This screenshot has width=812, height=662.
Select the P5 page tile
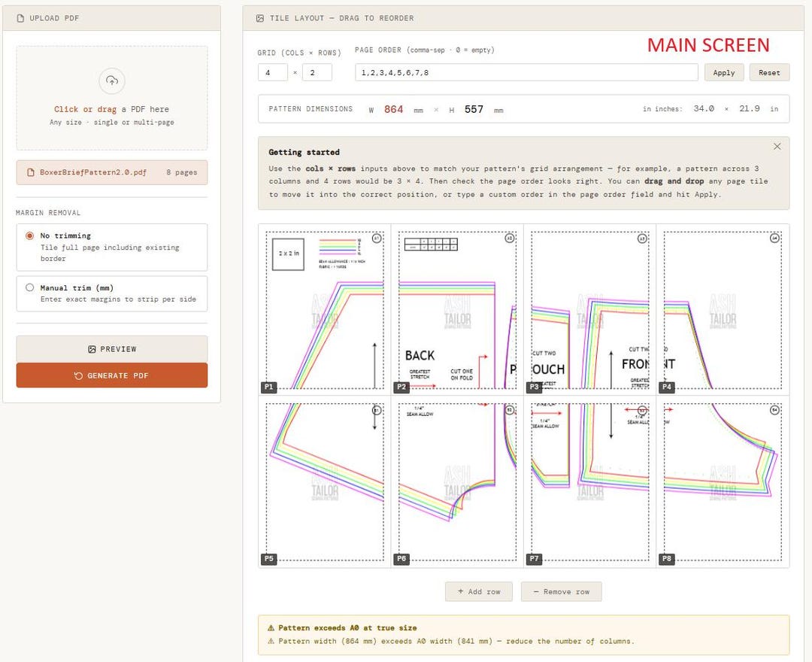(325, 481)
